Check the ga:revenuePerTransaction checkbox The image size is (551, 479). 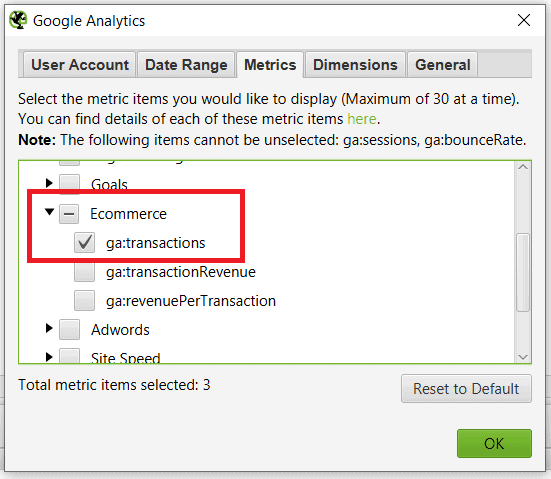[84, 300]
